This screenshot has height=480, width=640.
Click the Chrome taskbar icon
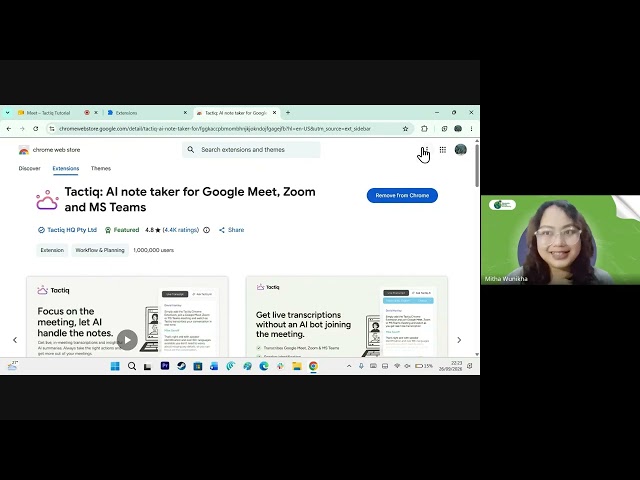tap(313, 366)
